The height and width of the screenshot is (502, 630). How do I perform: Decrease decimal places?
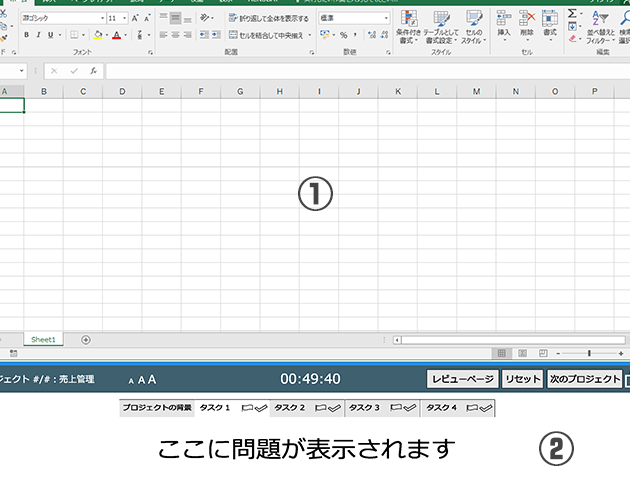(385, 35)
